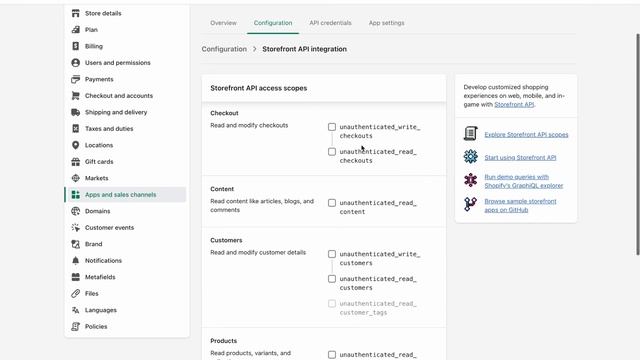Click the Users and permissions person icon
The width and height of the screenshot is (640, 360).
pos(76,63)
